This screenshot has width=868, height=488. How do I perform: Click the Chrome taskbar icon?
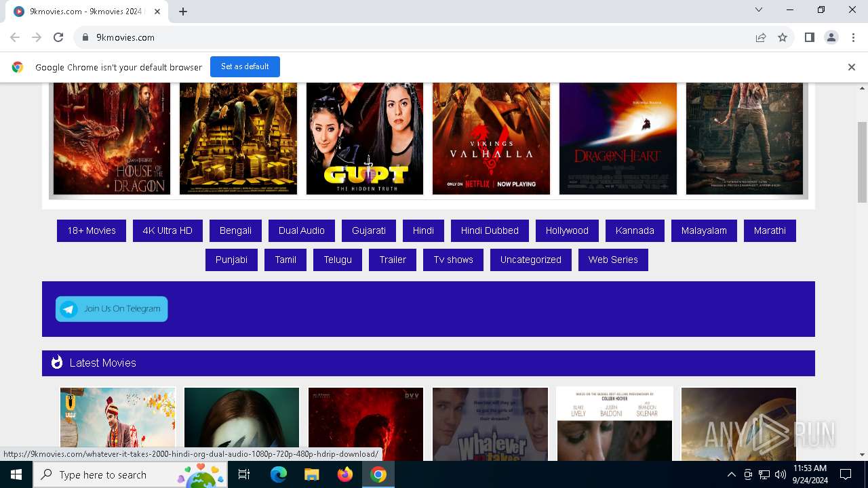[378, 474]
